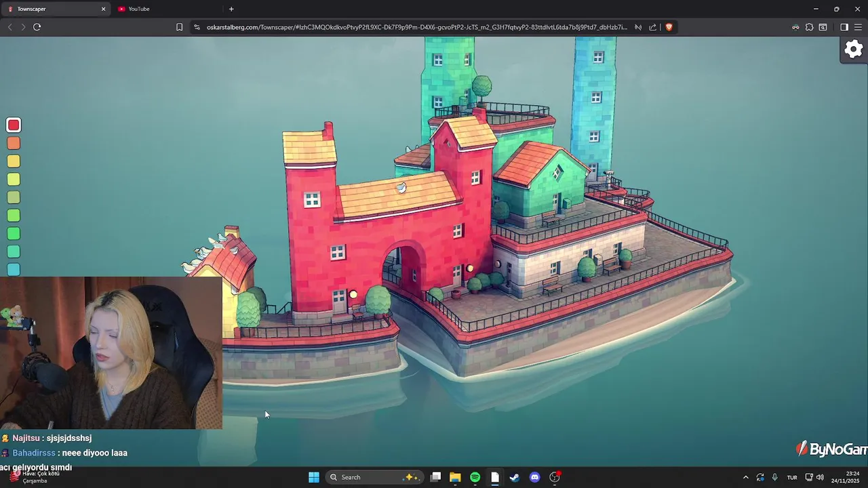Open Task View on the taskbar

tap(436, 477)
